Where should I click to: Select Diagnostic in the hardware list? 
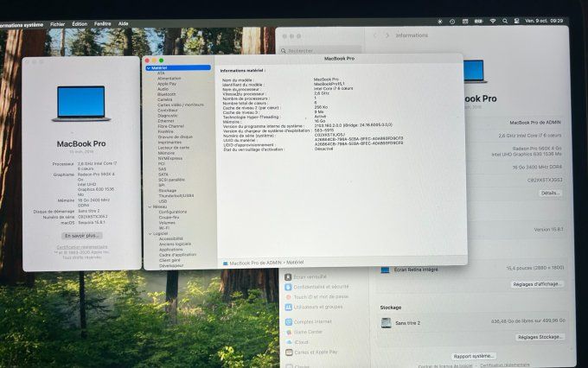(x=168, y=116)
